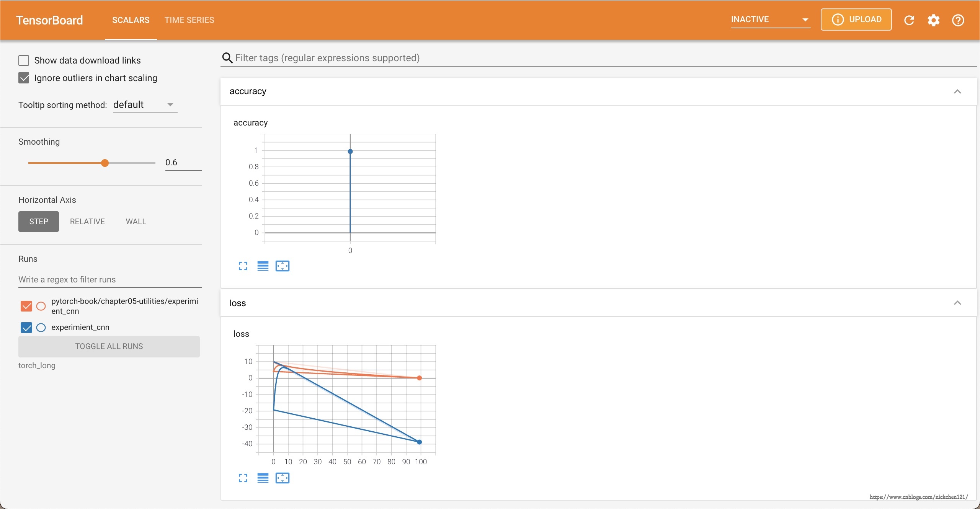Screen dimensions: 980x509
Task: Open the settings gear icon
Action: (x=934, y=20)
